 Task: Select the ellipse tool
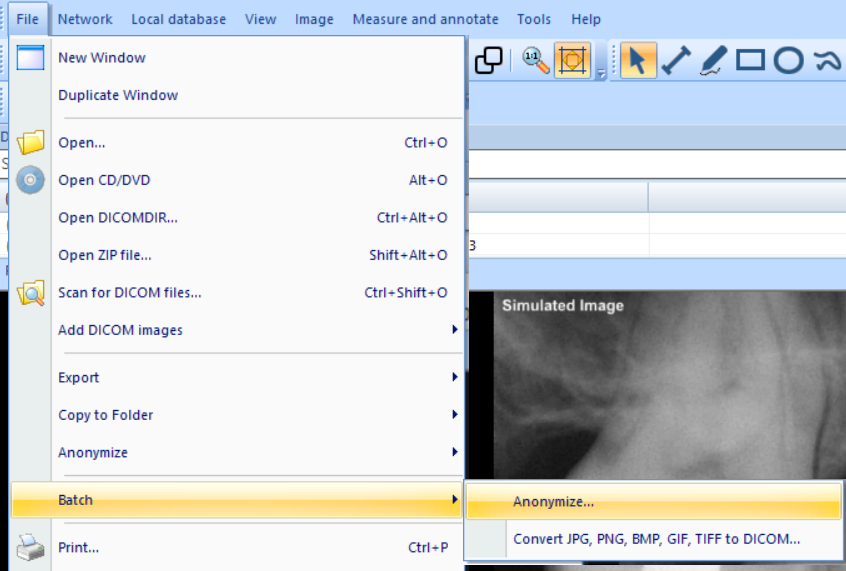pos(788,60)
